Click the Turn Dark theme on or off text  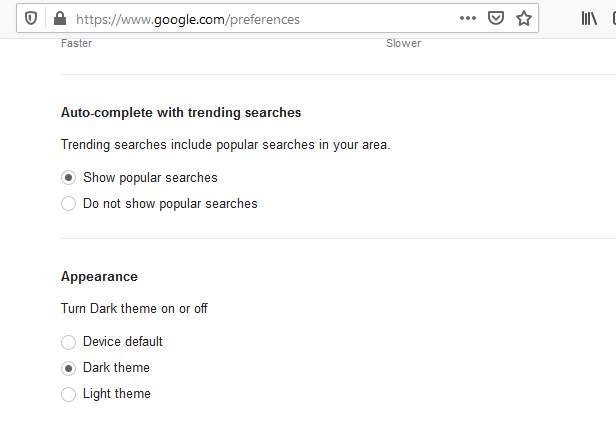tap(134, 308)
